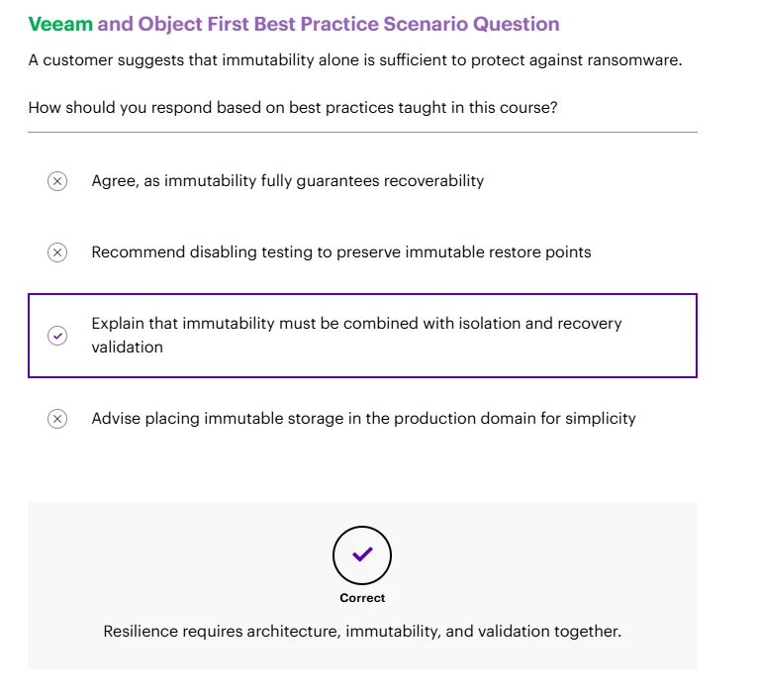Viewport: 759px width, 700px height.
Task: Click the green 'Veeam' word in the heading
Action: 60,24
